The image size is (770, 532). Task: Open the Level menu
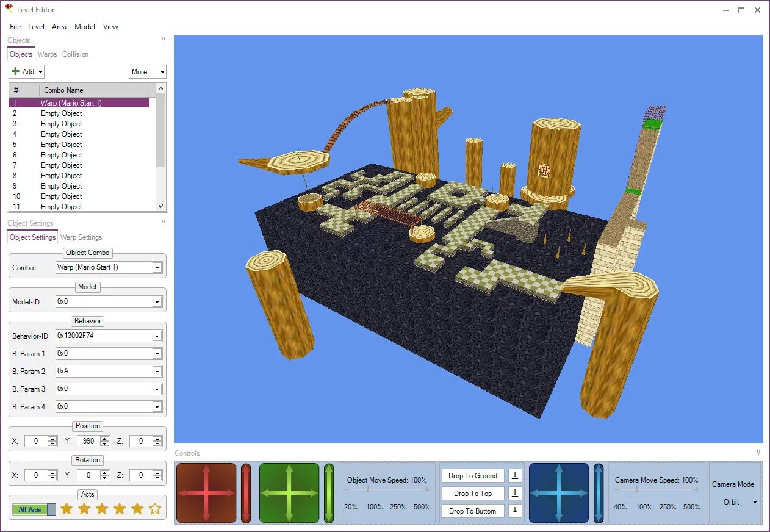click(x=36, y=27)
